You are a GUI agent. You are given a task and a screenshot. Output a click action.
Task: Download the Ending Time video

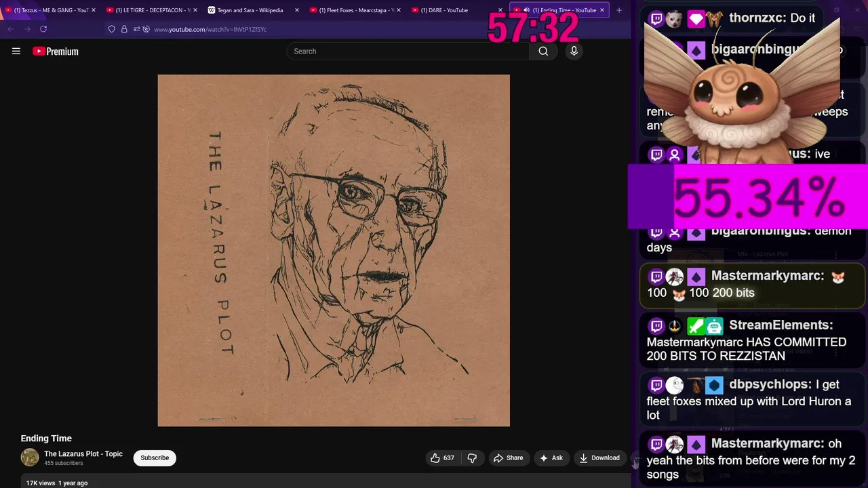coord(599,458)
